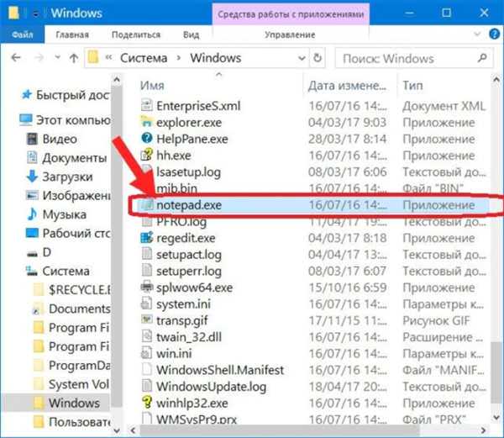This screenshot has height=438, width=504.
Task: Select the mib.bin file name
Action: tap(176, 188)
